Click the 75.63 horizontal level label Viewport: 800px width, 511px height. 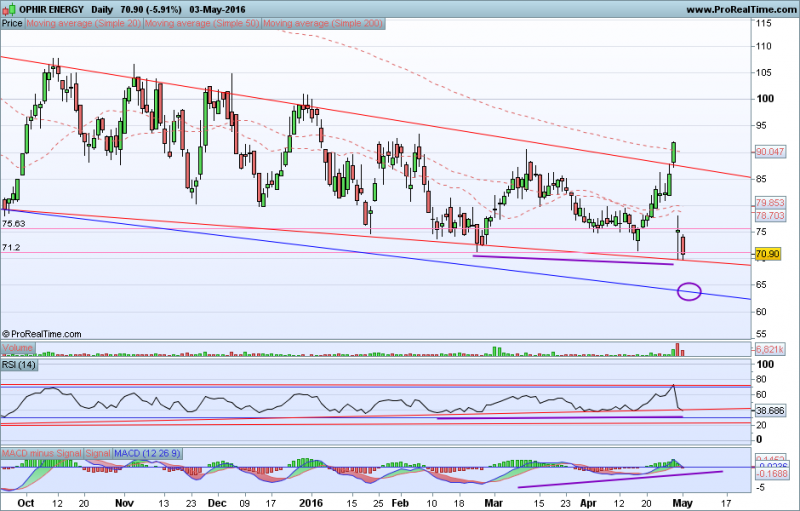(13, 225)
